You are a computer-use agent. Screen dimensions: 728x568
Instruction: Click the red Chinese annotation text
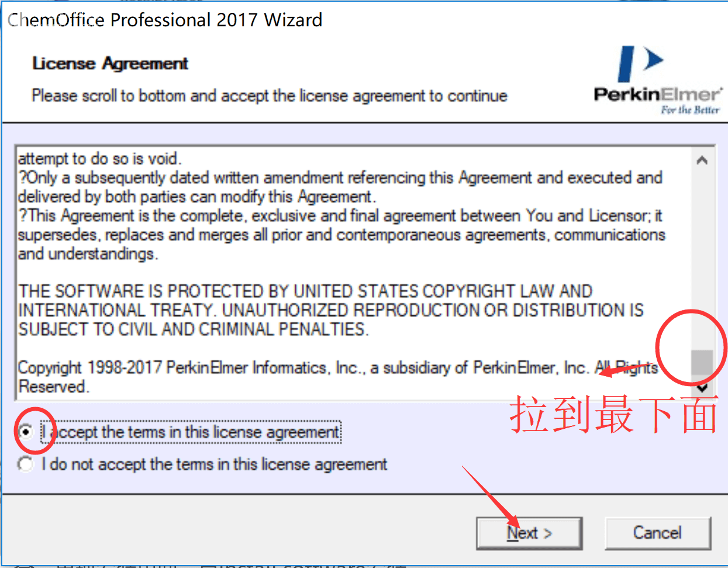click(x=614, y=414)
